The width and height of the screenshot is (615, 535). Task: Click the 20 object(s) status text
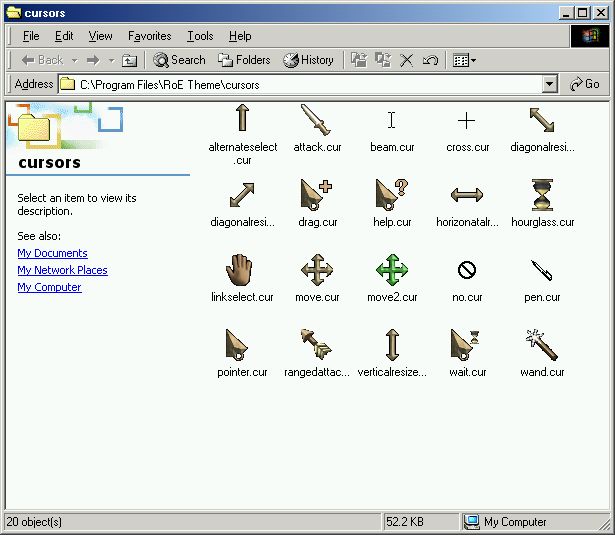(x=34, y=522)
